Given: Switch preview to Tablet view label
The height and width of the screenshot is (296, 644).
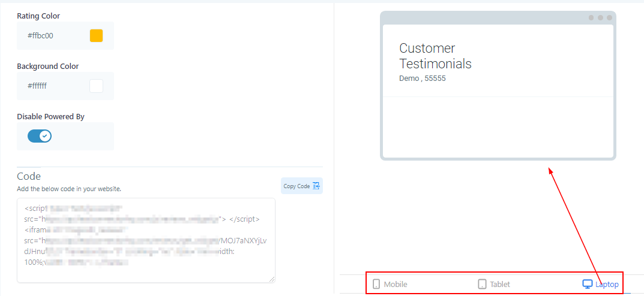Looking at the screenshot, I should [500, 284].
